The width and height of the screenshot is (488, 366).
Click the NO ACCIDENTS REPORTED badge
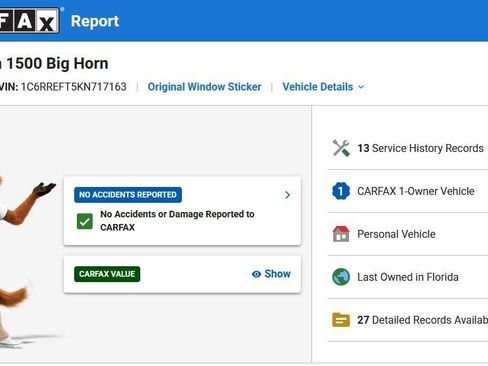pyautogui.click(x=128, y=195)
